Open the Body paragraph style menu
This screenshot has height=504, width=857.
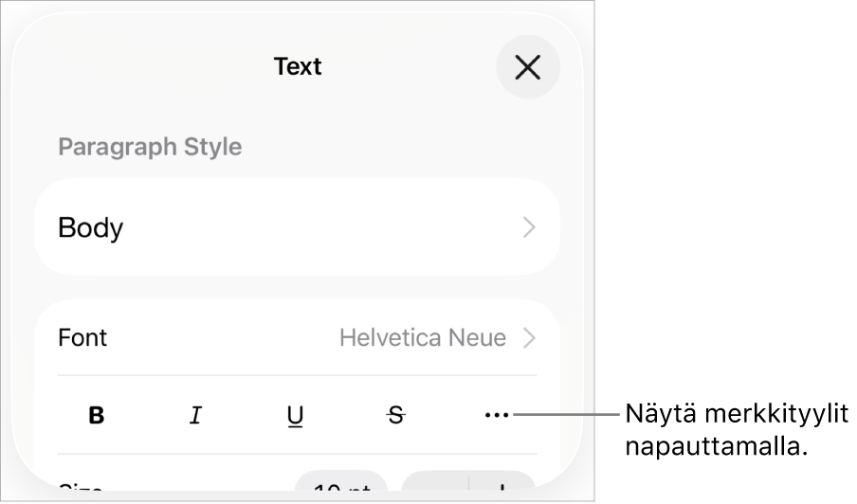click(x=91, y=227)
